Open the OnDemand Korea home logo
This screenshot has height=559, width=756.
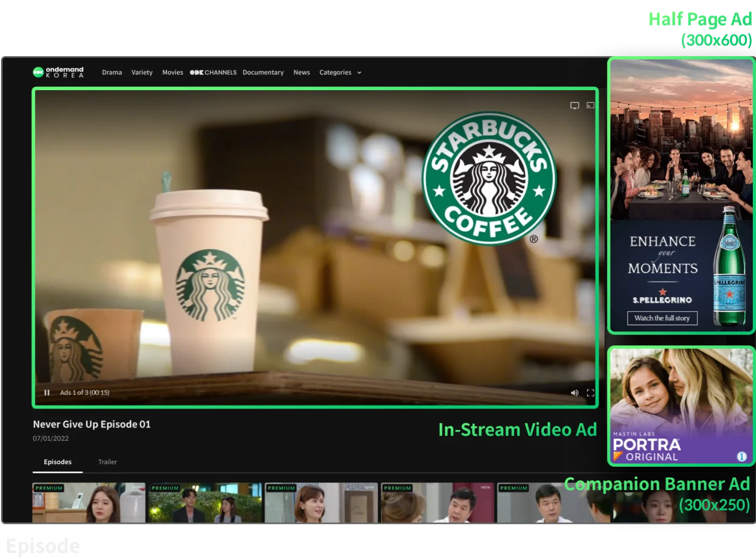point(58,72)
